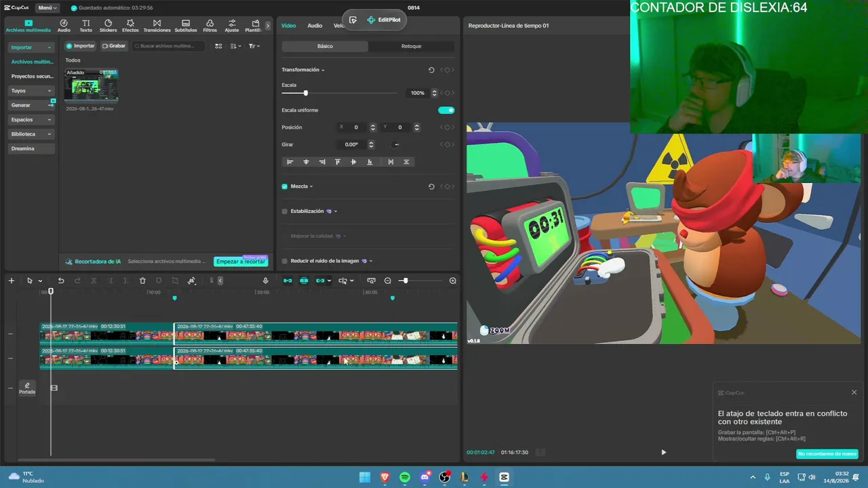Zoom out the timeline with minus magnifier
The image size is (868, 488).
pos(388,281)
